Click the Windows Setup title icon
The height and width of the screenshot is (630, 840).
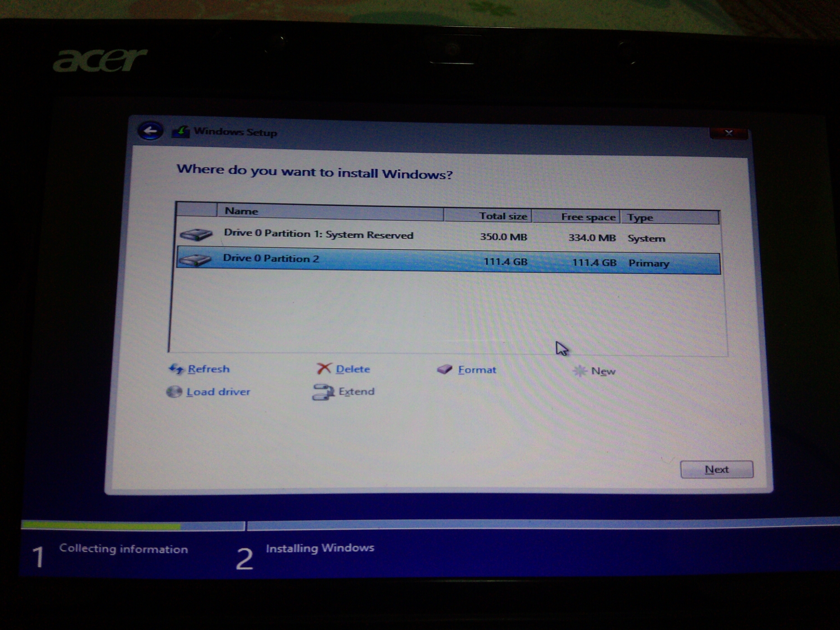pyautogui.click(x=181, y=132)
